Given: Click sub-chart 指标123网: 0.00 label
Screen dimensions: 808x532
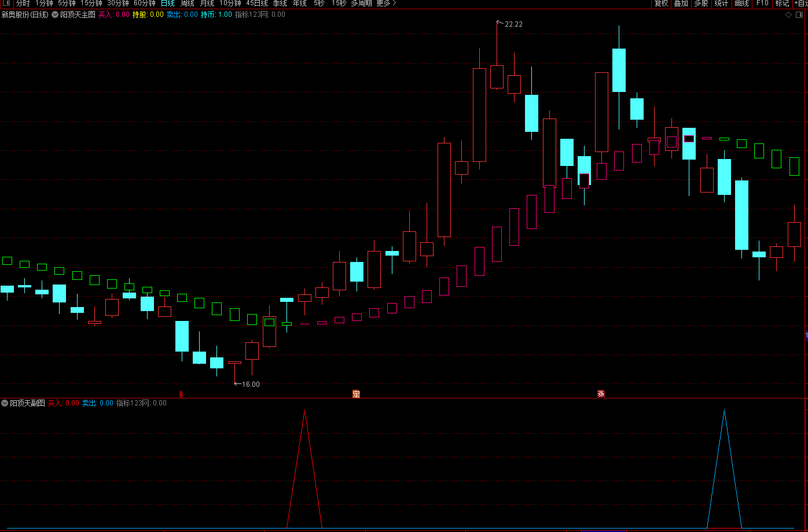Looking at the screenshot, I should tap(141, 403).
